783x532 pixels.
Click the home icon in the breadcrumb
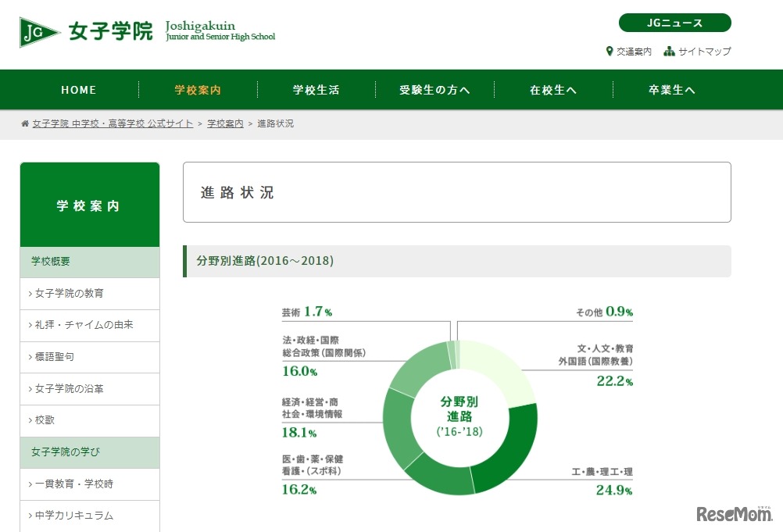pos(26,123)
